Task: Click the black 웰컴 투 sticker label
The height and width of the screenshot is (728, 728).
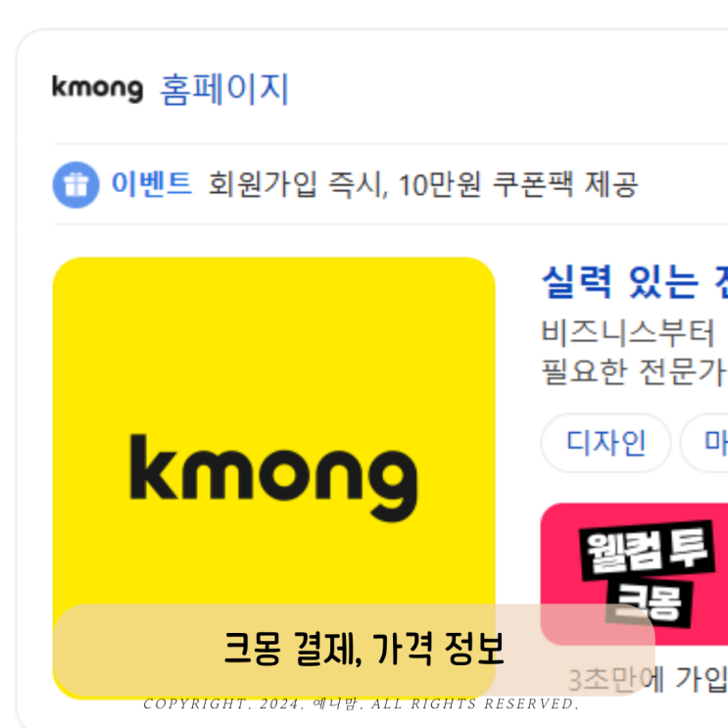Action: coord(647,551)
